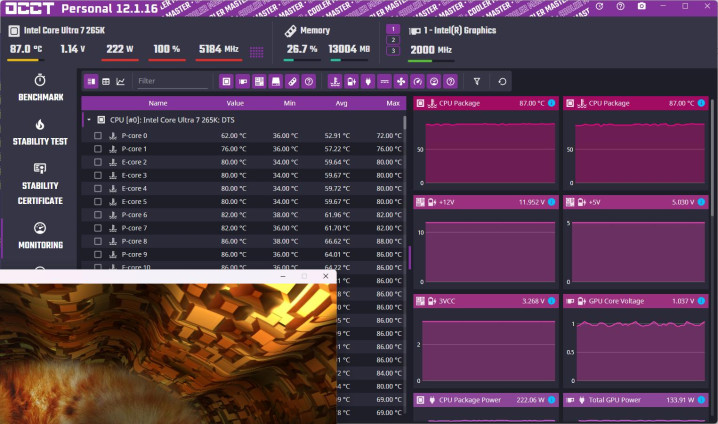The image size is (718, 424).
Task: Reset monitoring values with refresh icon
Action: pyautogui.click(x=502, y=81)
